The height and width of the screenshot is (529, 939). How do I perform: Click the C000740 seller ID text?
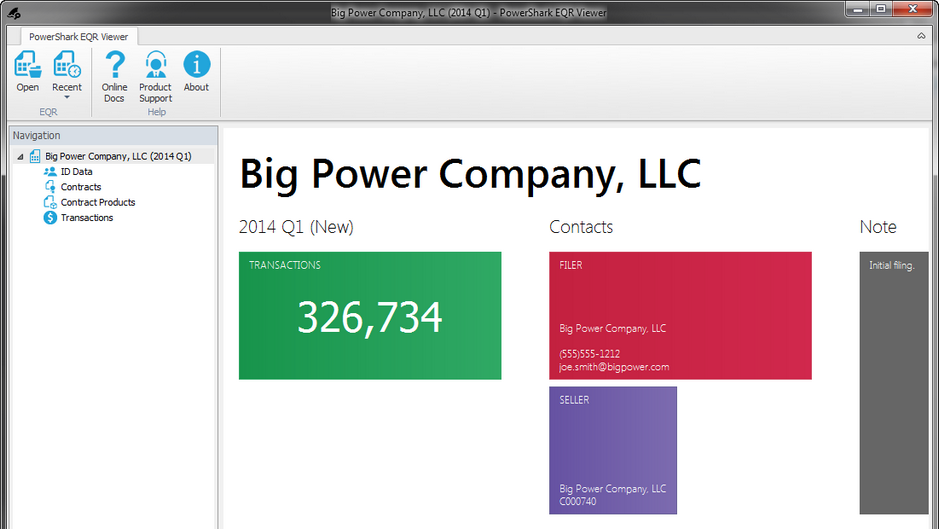tap(577, 501)
